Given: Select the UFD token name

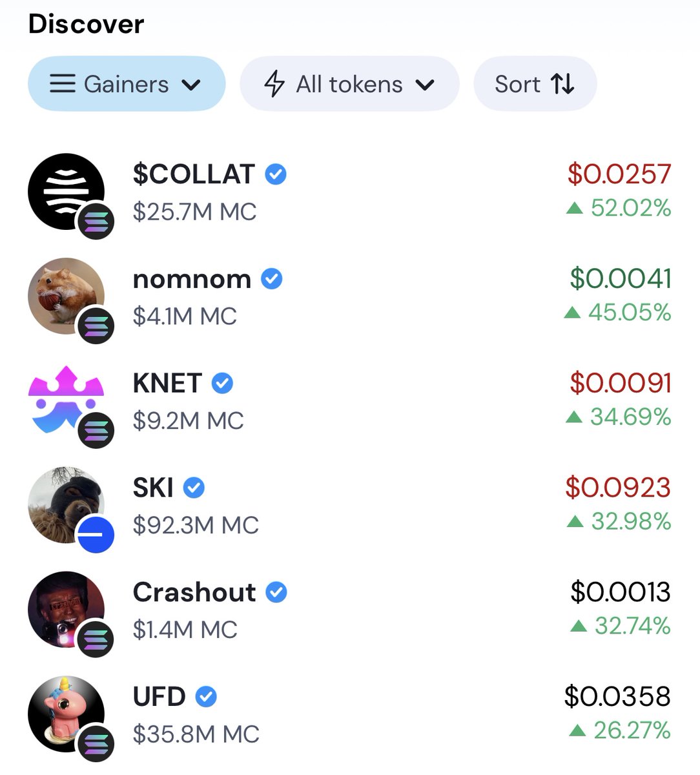Looking at the screenshot, I should 159,697.
